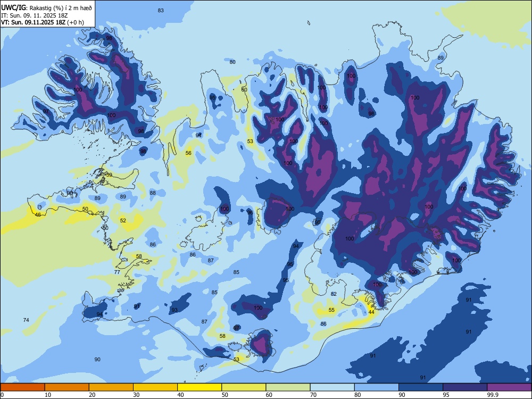Click the humidity value 60 in the north
This screenshot has width=532, height=399.
[x=244, y=89]
